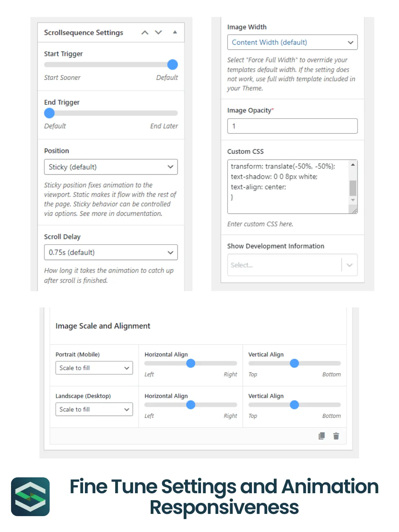Click the 'Default' label under End Trigger
The image size is (399, 532).
tap(55, 126)
